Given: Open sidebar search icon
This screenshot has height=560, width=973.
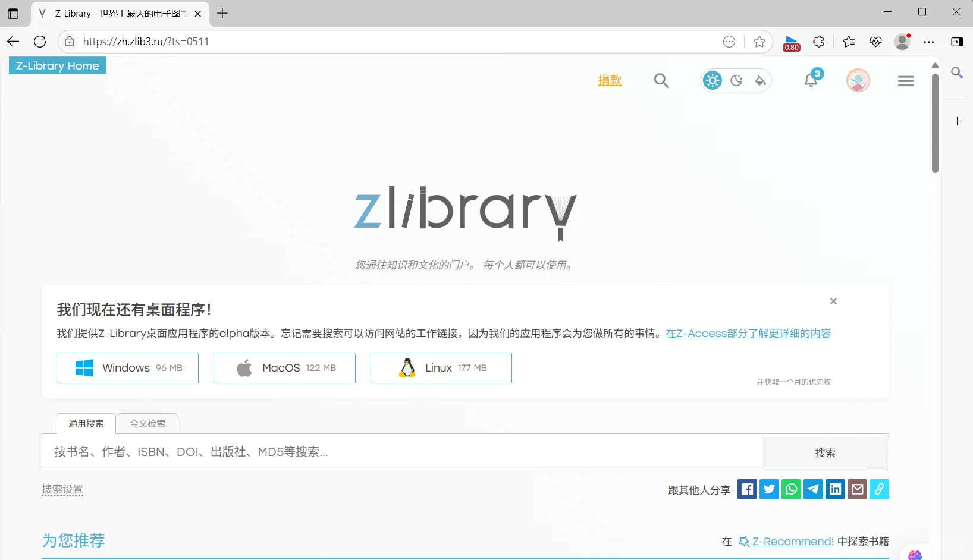Looking at the screenshot, I should click(957, 73).
